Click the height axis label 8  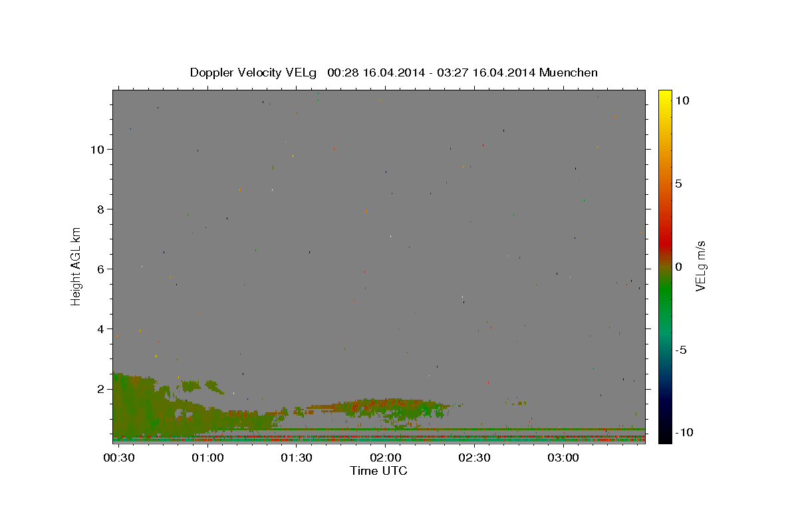102,209
